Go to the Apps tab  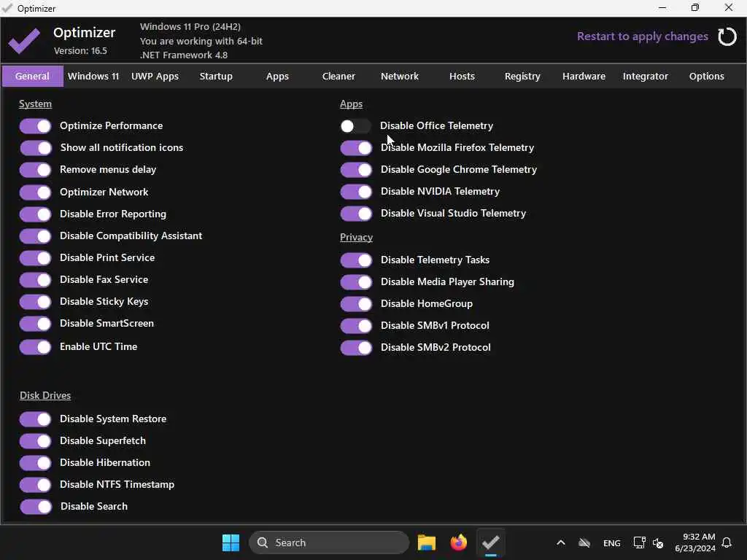click(277, 76)
